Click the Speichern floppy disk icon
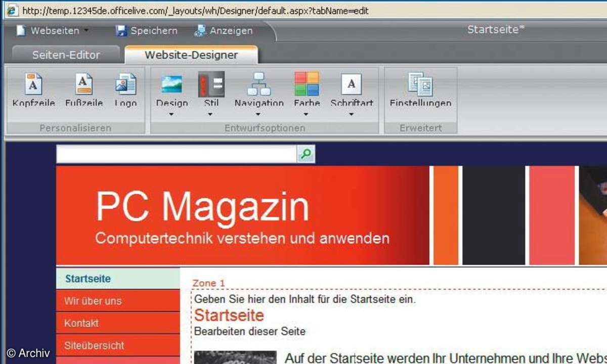The height and width of the screenshot is (364, 607). [x=121, y=31]
